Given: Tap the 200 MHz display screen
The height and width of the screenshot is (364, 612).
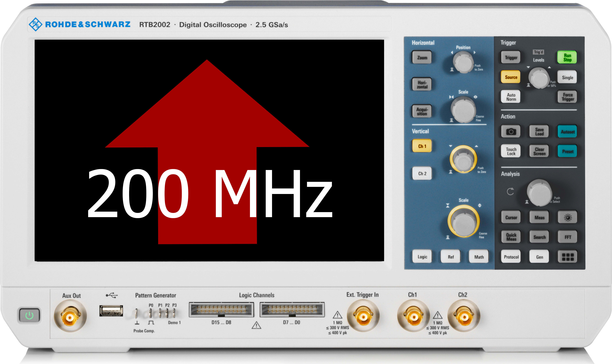Looking at the screenshot, I should [209, 150].
